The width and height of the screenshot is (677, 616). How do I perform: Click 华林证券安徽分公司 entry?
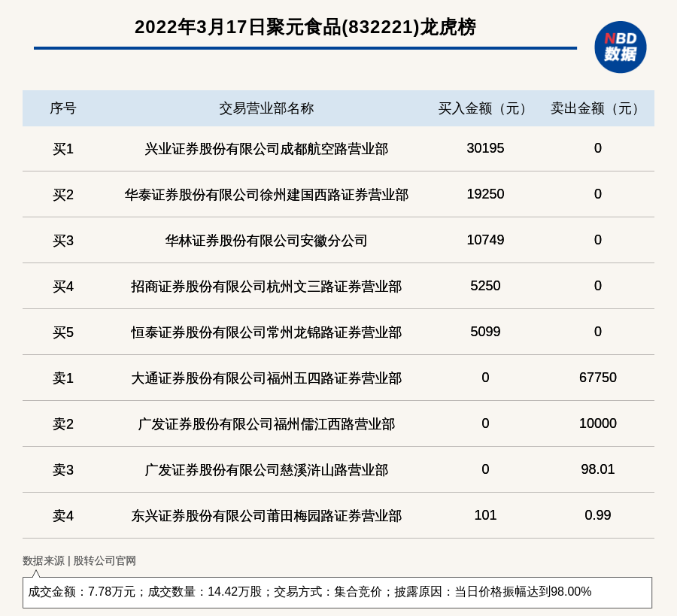coord(266,241)
